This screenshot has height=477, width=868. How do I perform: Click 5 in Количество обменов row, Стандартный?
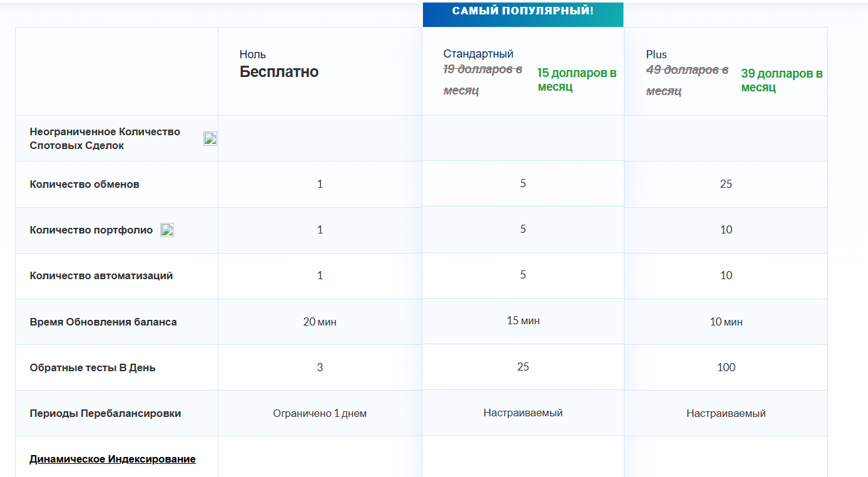pos(523,183)
